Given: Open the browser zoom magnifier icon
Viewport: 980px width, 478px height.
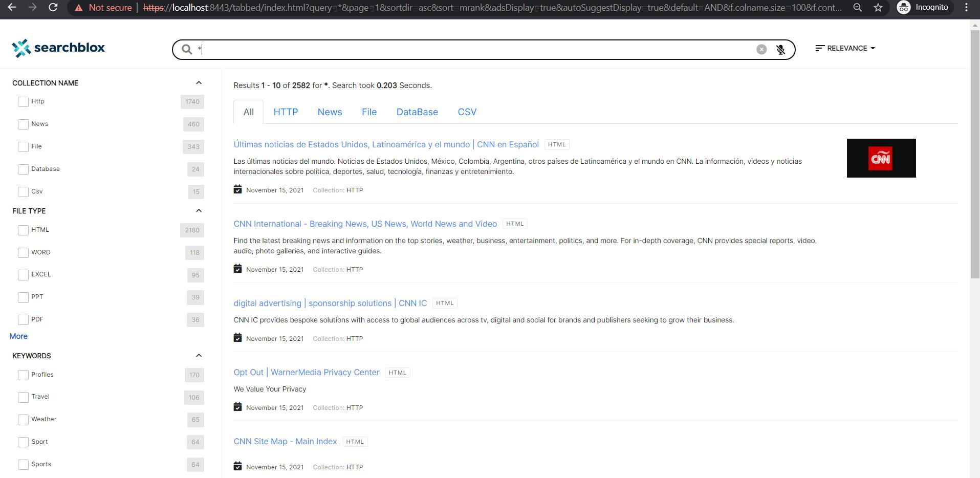Looking at the screenshot, I should (x=858, y=8).
